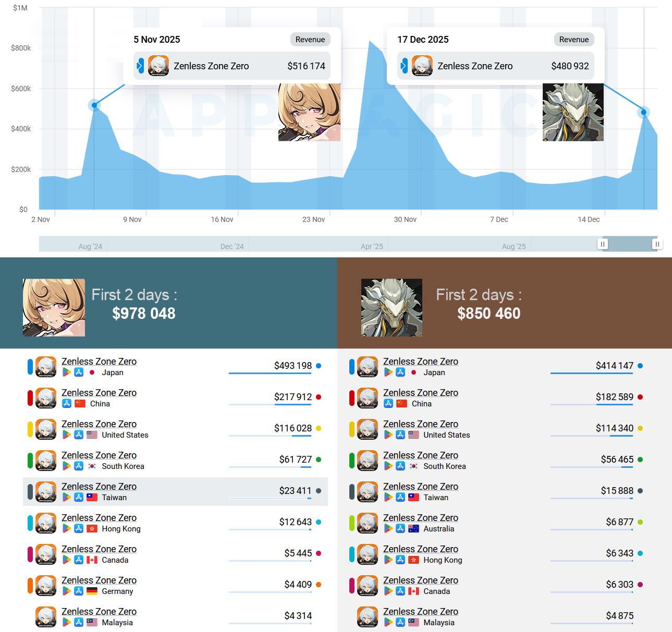
Task: Click the Zenless Zone Zero icon in the 5 Nov 2025 tooltip
Action: click(x=158, y=66)
